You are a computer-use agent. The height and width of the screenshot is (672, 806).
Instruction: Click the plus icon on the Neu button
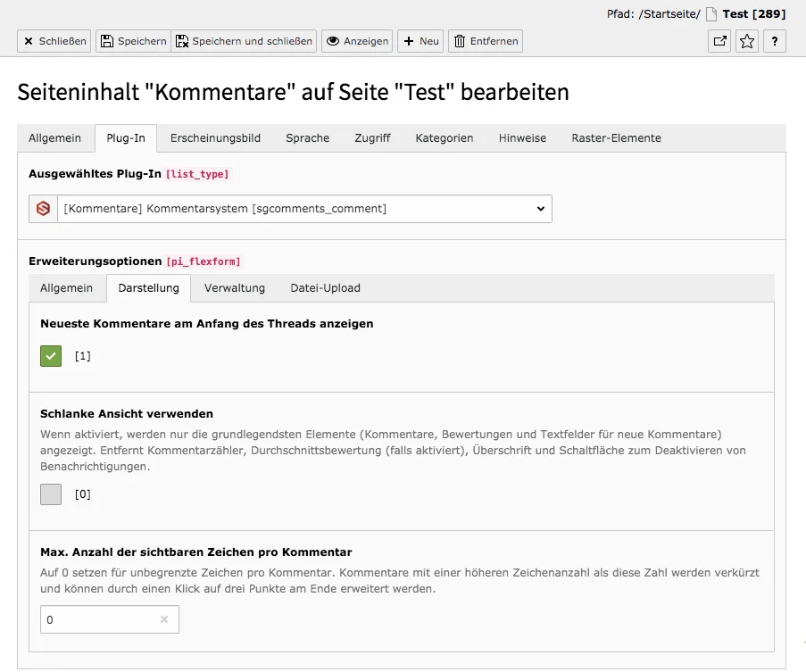coord(408,40)
